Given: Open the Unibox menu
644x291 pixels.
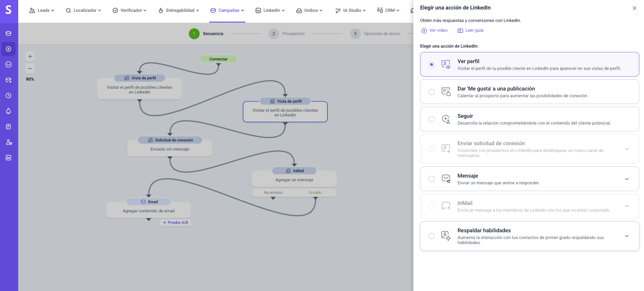Looking at the screenshot, I should pos(309,10).
